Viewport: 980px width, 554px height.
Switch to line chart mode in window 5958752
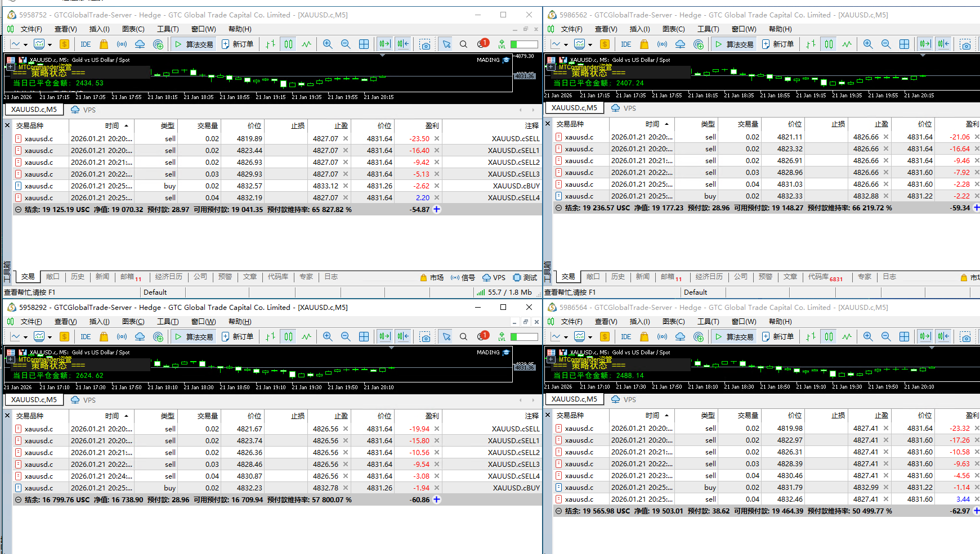(306, 44)
